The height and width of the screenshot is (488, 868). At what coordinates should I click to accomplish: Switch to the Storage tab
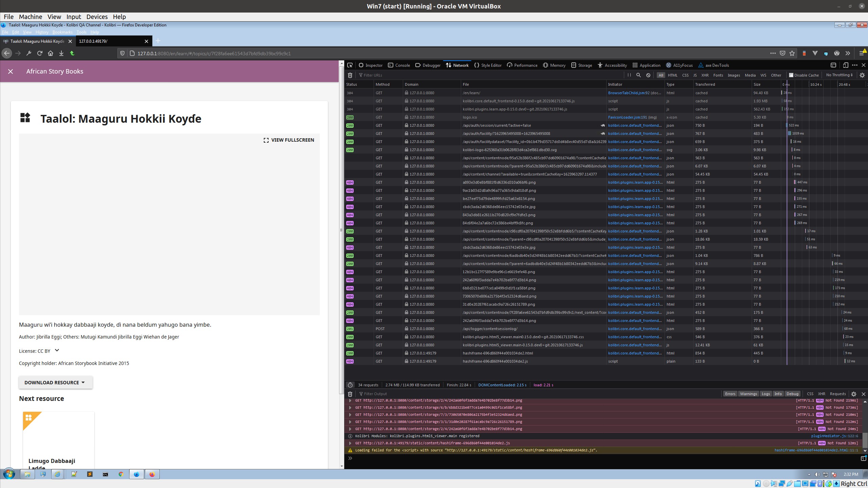click(581, 65)
